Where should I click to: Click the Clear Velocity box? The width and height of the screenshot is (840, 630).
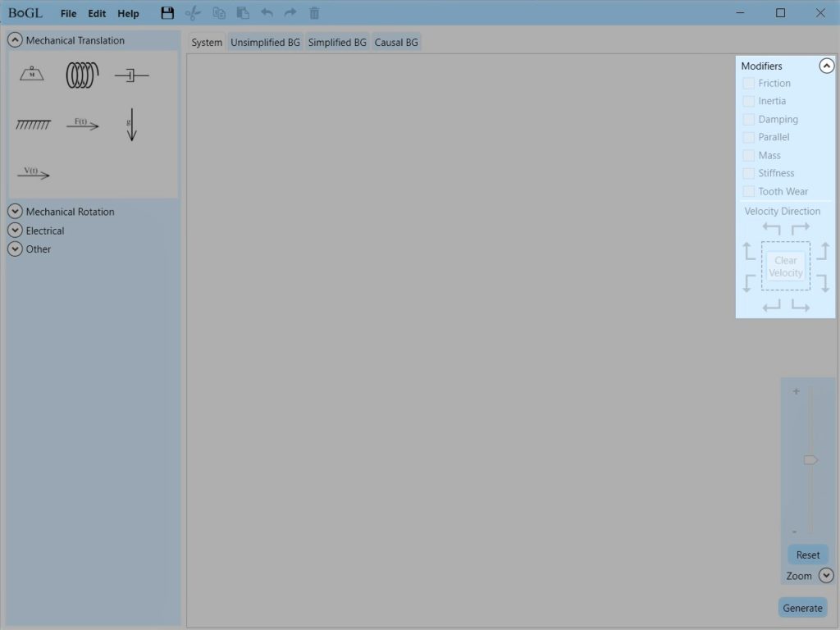[x=785, y=267]
